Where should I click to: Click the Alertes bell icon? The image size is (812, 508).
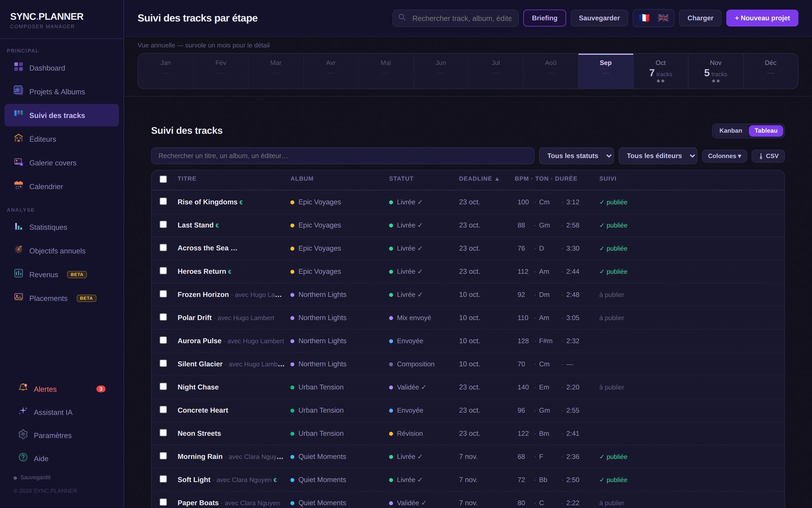23,388
